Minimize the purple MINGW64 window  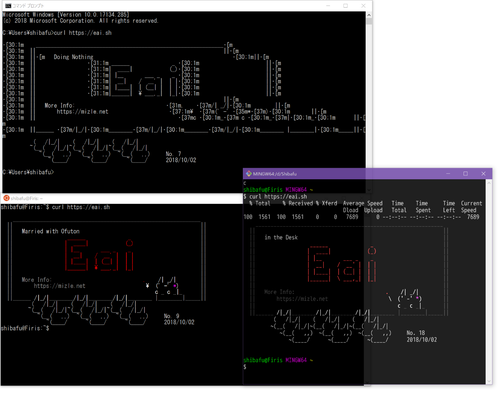click(448, 174)
